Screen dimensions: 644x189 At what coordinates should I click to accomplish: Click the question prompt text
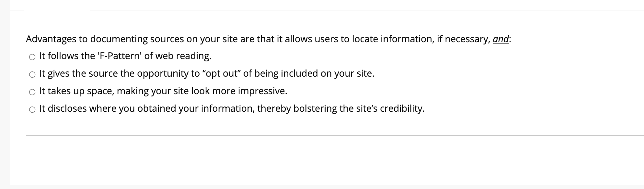click(x=269, y=38)
